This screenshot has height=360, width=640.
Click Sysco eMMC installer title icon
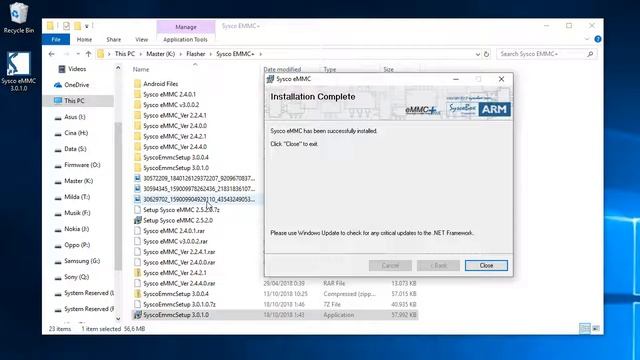click(x=270, y=79)
